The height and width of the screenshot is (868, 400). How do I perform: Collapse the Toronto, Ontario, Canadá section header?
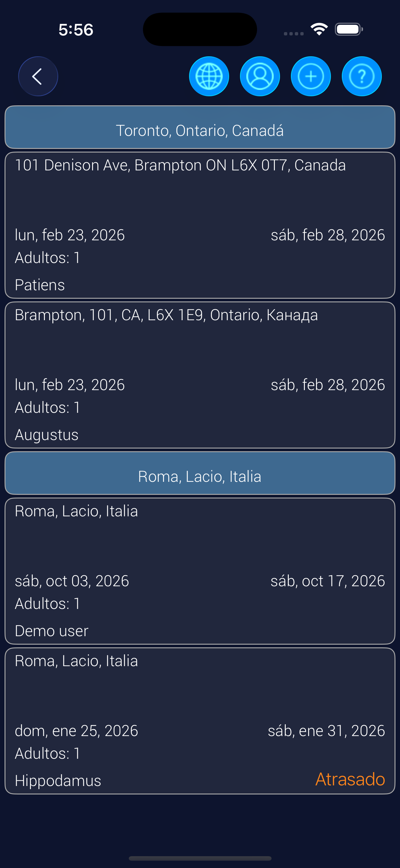pyautogui.click(x=200, y=127)
